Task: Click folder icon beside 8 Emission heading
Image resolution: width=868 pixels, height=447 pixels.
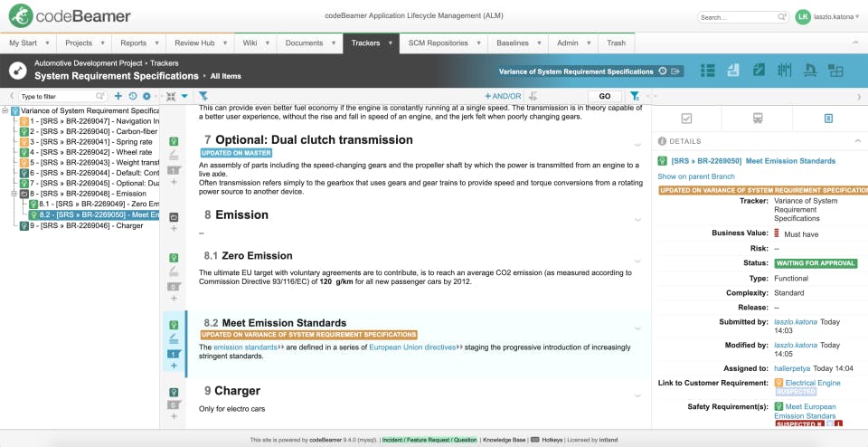Action: [x=174, y=217]
